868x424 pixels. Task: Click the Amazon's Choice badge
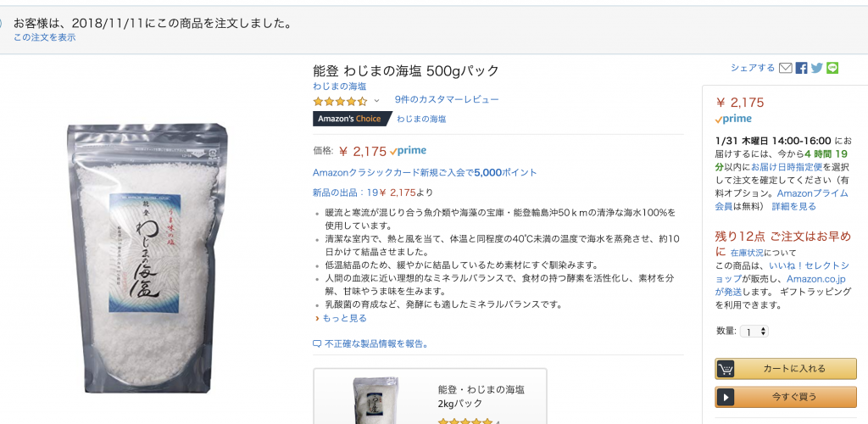click(x=351, y=119)
